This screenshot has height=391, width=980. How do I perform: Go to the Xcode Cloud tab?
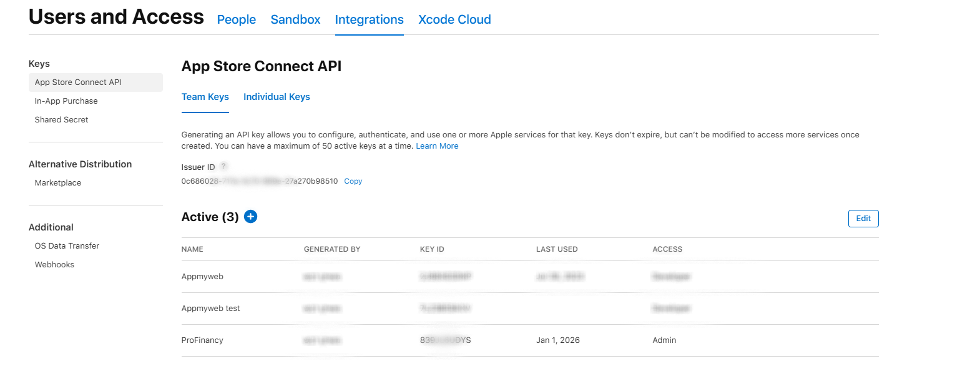tap(454, 19)
